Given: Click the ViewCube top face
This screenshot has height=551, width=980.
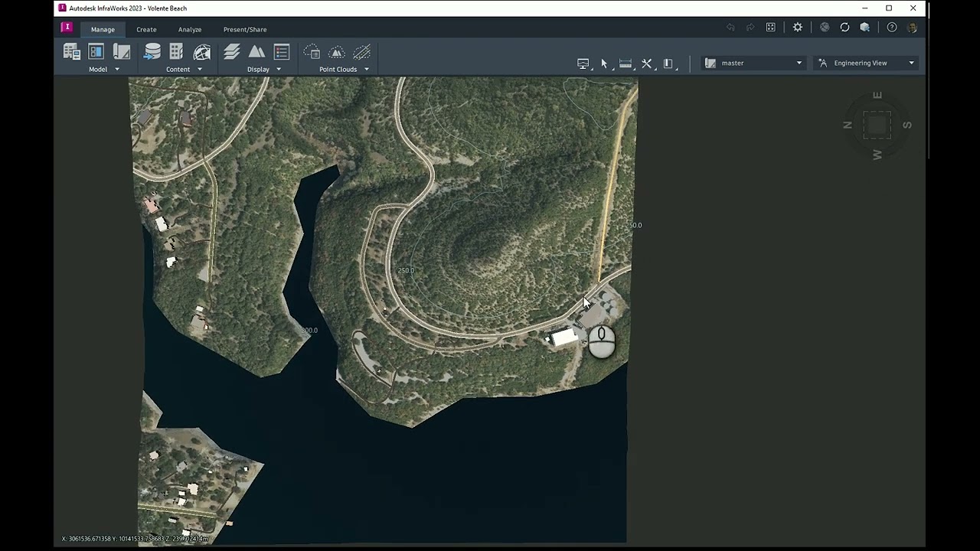Looking at the screenshot, I should point(877,126).
